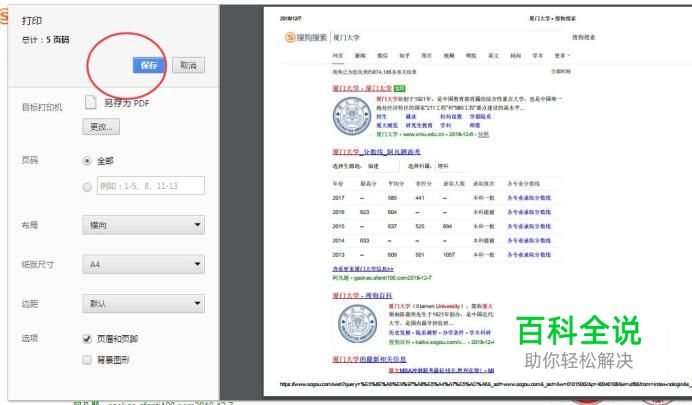
Task: Select the 图片 tab in preview
Action: point(426,56)
